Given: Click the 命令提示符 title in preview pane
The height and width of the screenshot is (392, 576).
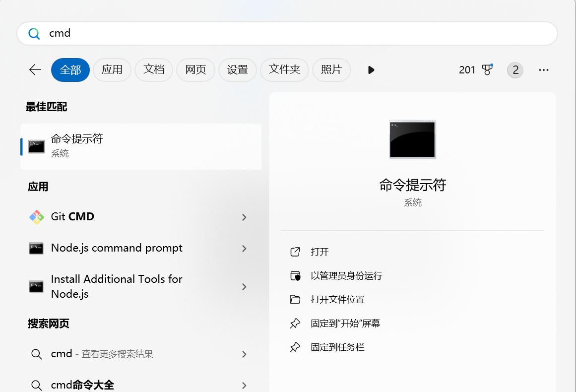Looking at the screenshot, I should [413, 185].
